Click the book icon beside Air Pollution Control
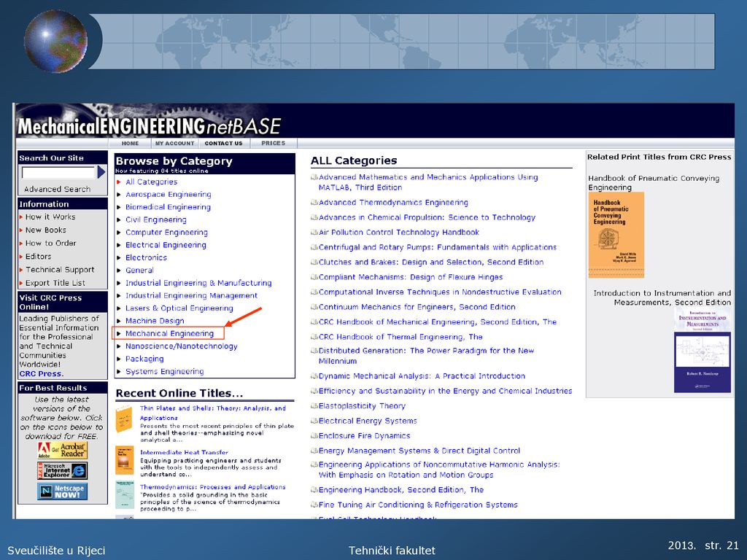This screenshot has height=560, width=747. pos(314,233)
